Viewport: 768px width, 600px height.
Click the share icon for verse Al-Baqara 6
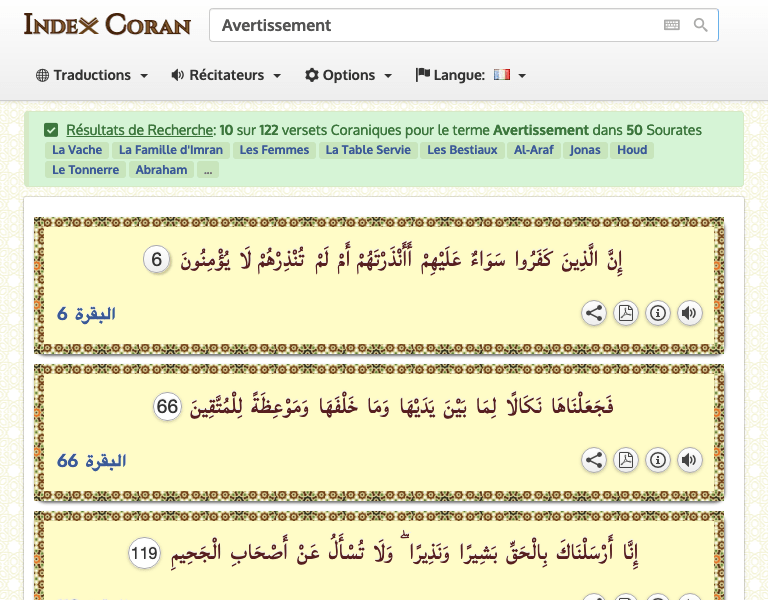(594, 313)
